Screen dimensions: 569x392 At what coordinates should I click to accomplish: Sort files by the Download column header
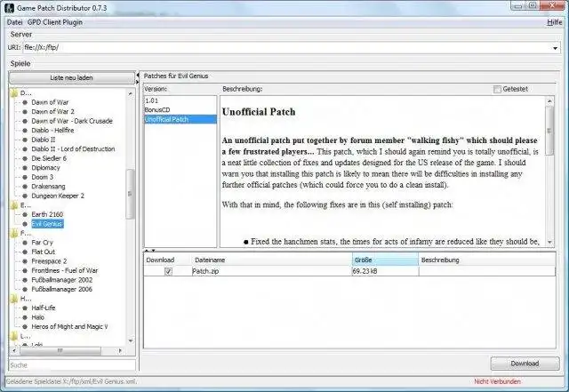[x=167, y=260]
